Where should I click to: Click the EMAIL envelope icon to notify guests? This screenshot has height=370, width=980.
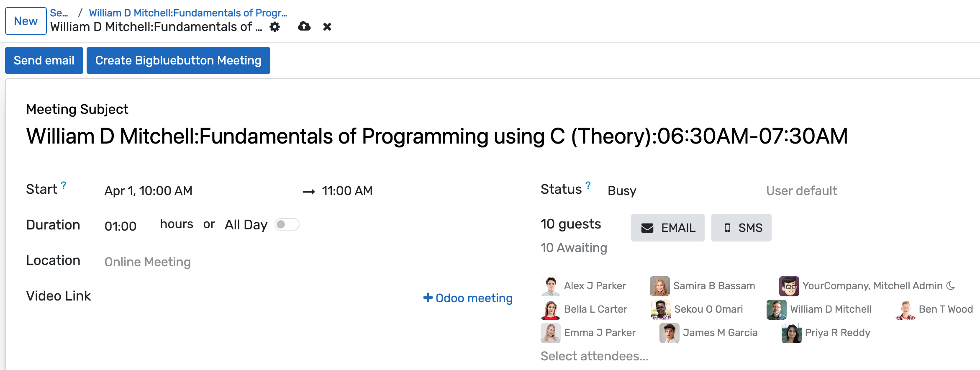pyautogui.click(x=647, y=228)
